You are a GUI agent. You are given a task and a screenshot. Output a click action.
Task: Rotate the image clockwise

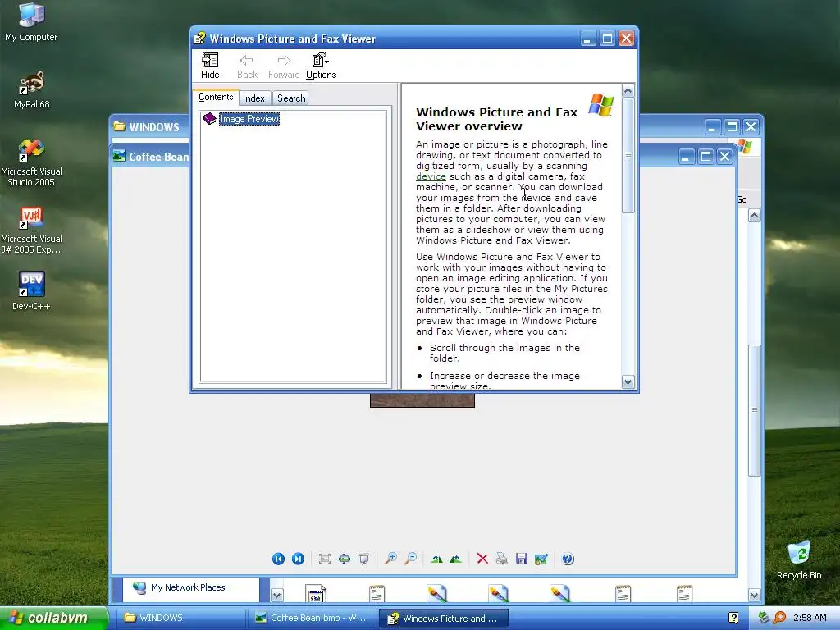point(436,559)
